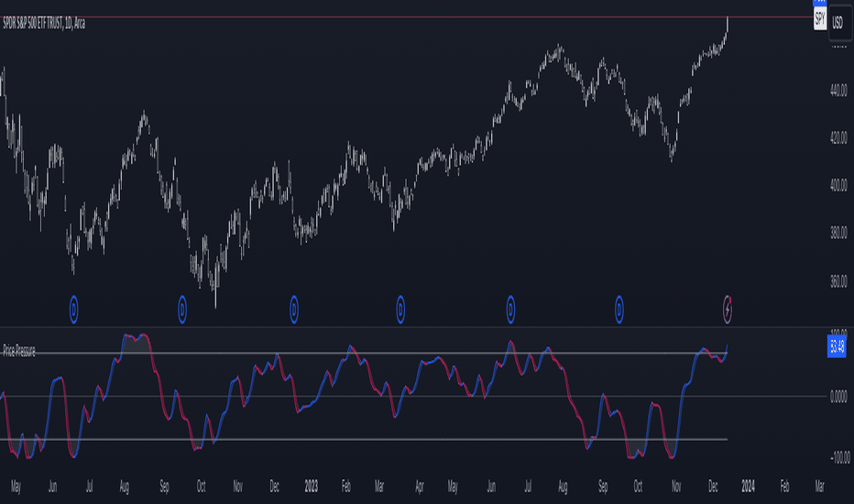This screenshot has height=504, width=854.
Task: Click the blue 53.48 indicator value label
Action: click(x=837, y=346)
